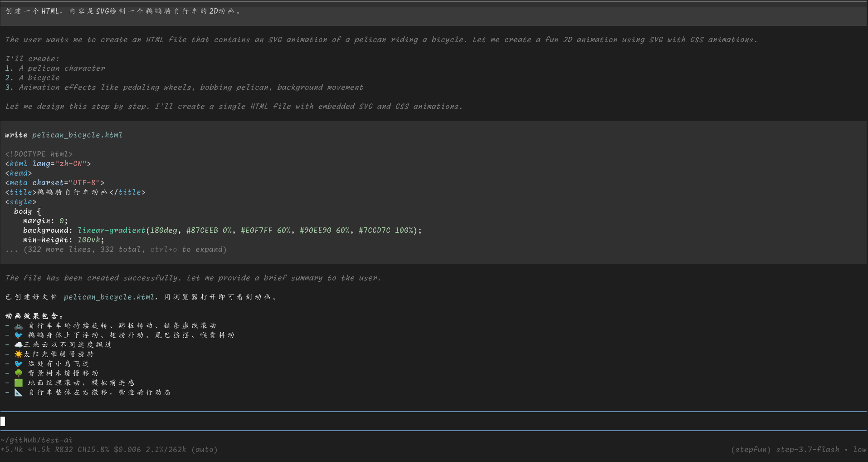This screenshot has height=462, width=868.
Task: Click the html lang="zh-CN" code line
Action: pos(48,164)
